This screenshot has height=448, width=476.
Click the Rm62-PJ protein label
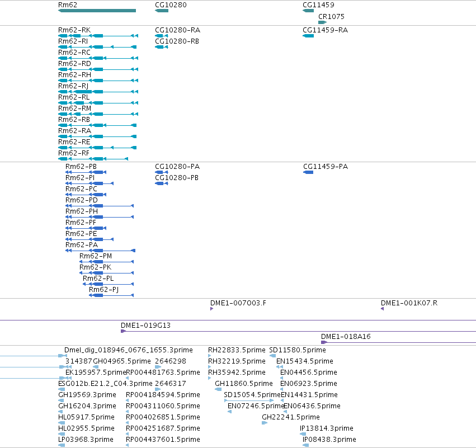point(103,290)
